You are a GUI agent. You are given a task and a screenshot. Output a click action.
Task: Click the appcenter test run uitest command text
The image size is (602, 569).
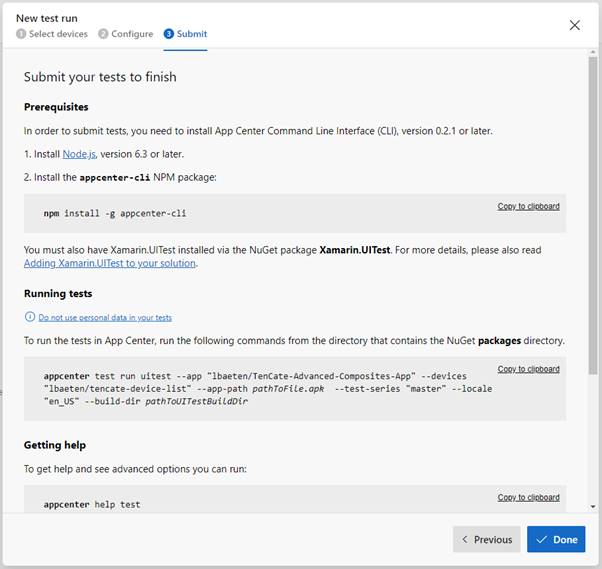[268, 389]
